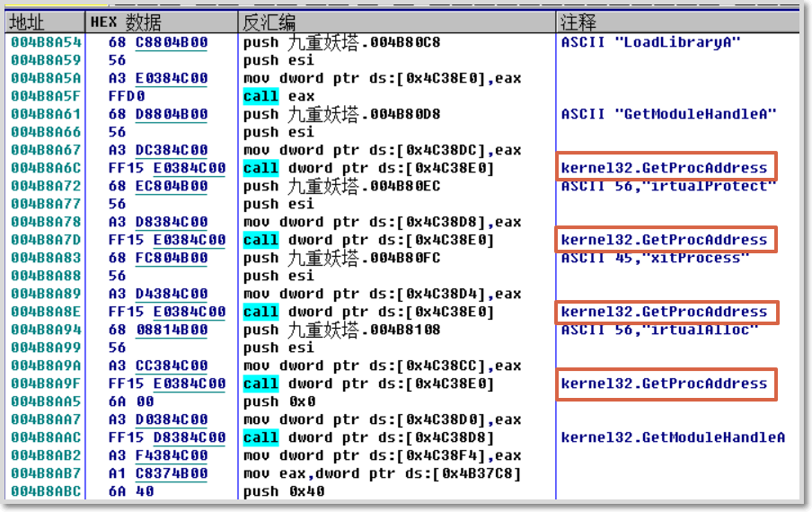Image resolution: width=812 pixels, height=512 pixels.
Task: Click "mov dword ptr ds:[0x4C38CC],eax" instruction
Action: tap(382, 366)
